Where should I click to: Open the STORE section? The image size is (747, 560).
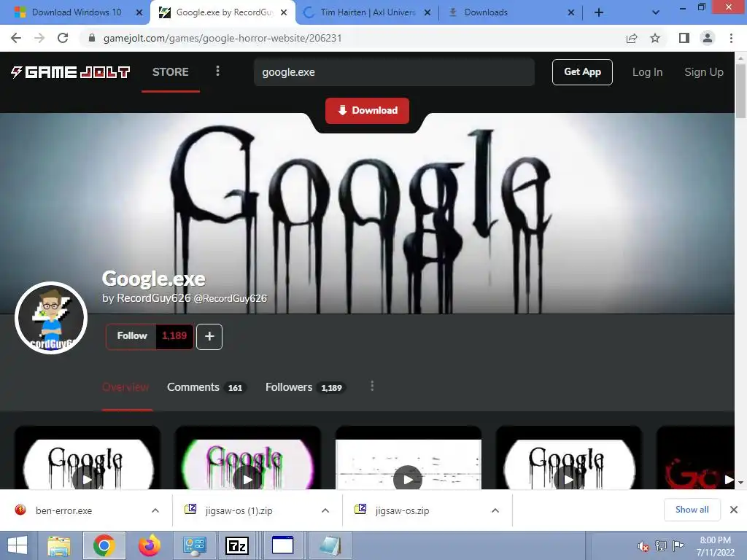tap(171, 72)
